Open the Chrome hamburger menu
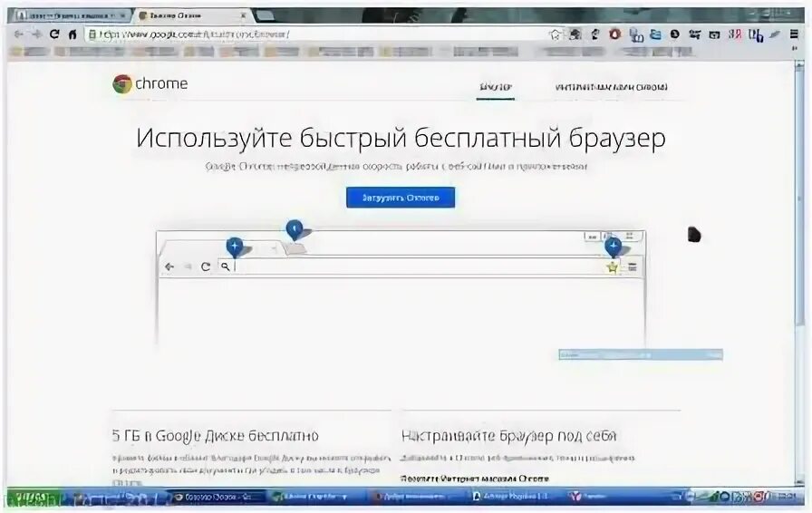Image resolution: width=812 pixels, height=513 pixels. (x=794, y=34)
